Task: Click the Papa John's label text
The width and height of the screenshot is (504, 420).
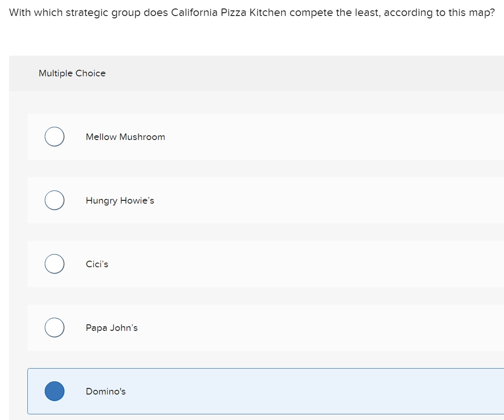Action: coord(112,328)
